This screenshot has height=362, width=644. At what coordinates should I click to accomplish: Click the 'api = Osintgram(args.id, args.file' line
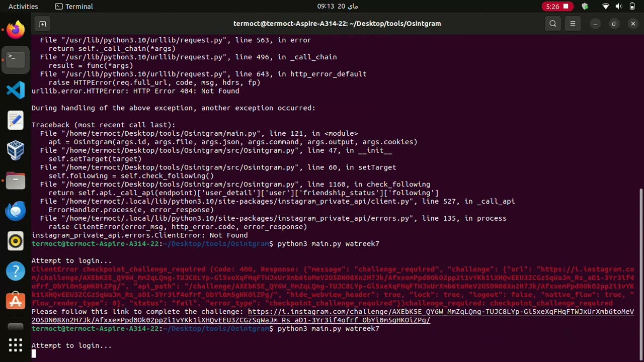232,142
